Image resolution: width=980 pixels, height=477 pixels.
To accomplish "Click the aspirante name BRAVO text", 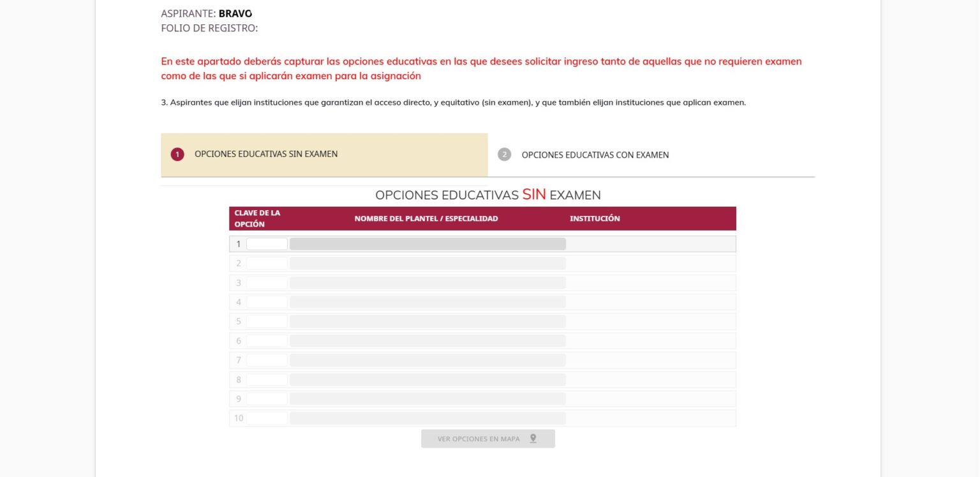I will point(235,13).
